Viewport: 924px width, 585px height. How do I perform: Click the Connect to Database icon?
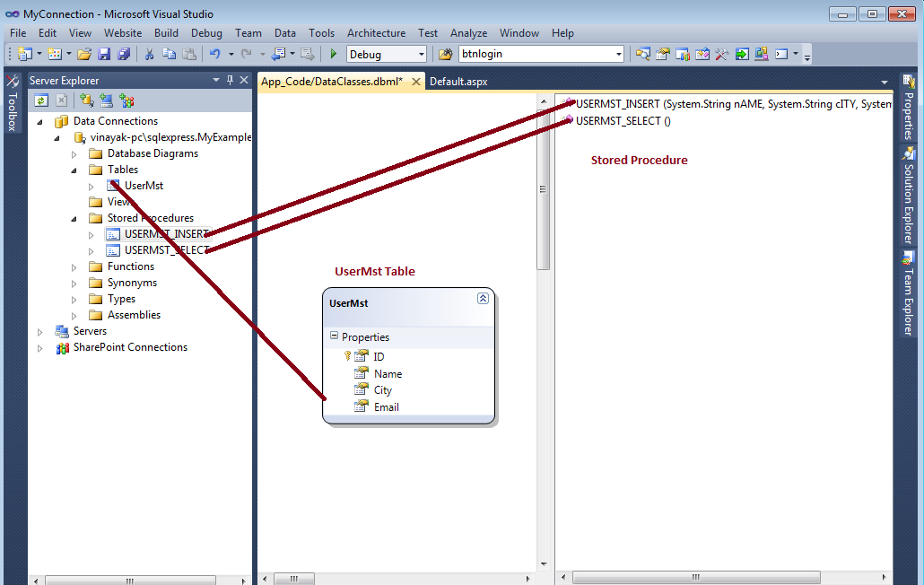(86, 100)
